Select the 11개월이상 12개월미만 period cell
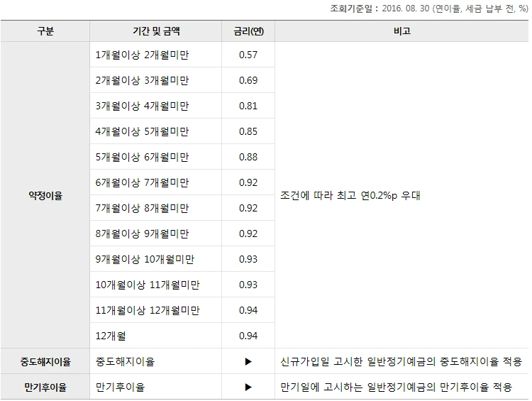Viewport: 532px width, 401px height. [156, 310]
